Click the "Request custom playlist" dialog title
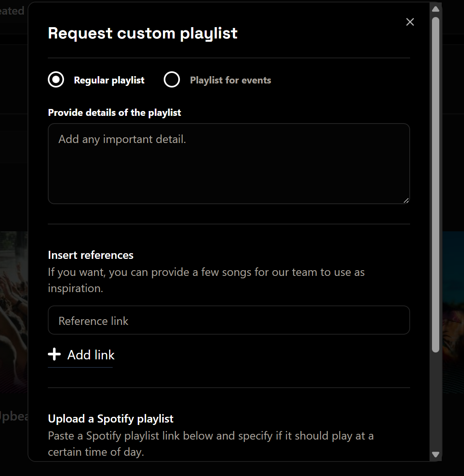The width and height of the screenshot is (464, 476). coord(143,33)
